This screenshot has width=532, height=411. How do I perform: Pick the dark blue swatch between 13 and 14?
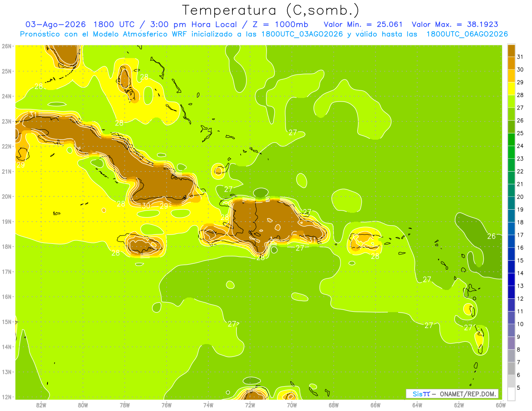click(x=512, y=279)
